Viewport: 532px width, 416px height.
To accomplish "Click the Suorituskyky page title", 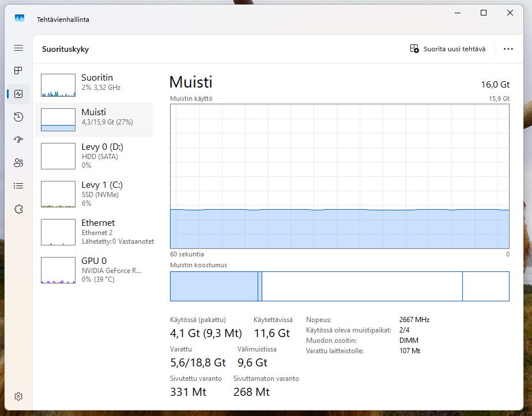I will coord(65,49).
